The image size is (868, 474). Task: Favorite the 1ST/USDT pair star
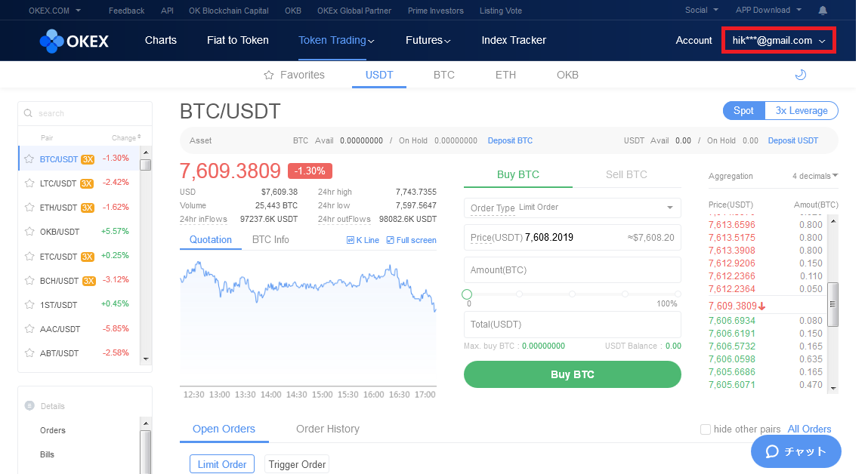[x=29, y=305]
